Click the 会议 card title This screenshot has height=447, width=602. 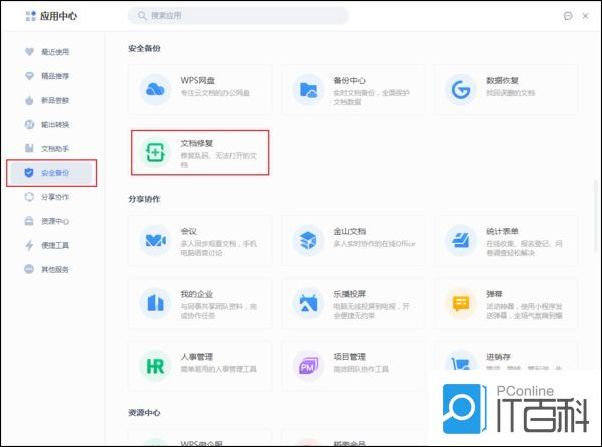click(189, 231)
